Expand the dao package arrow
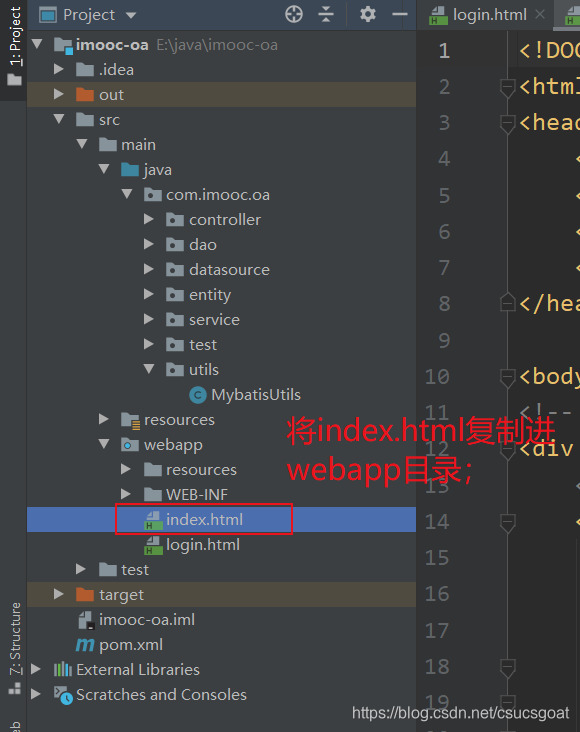Viewport: 580px width, 732px height. pos(149,244)
